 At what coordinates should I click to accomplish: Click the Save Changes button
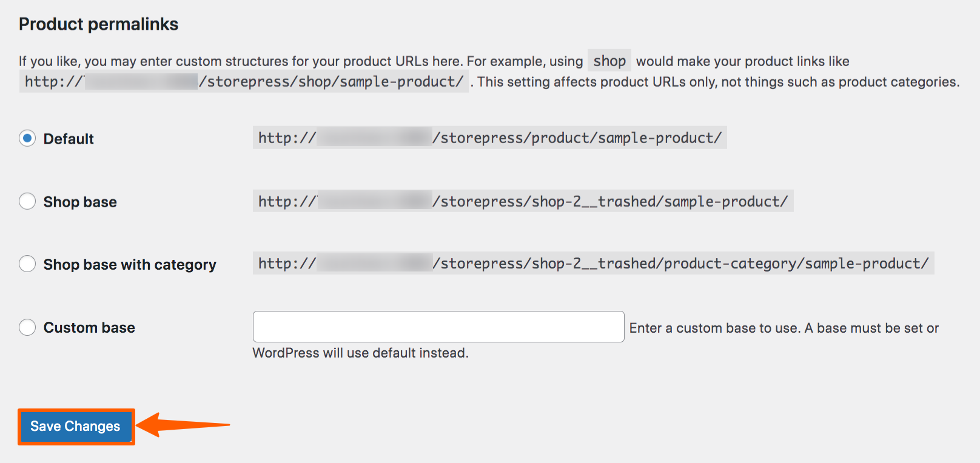click(76, 427)
